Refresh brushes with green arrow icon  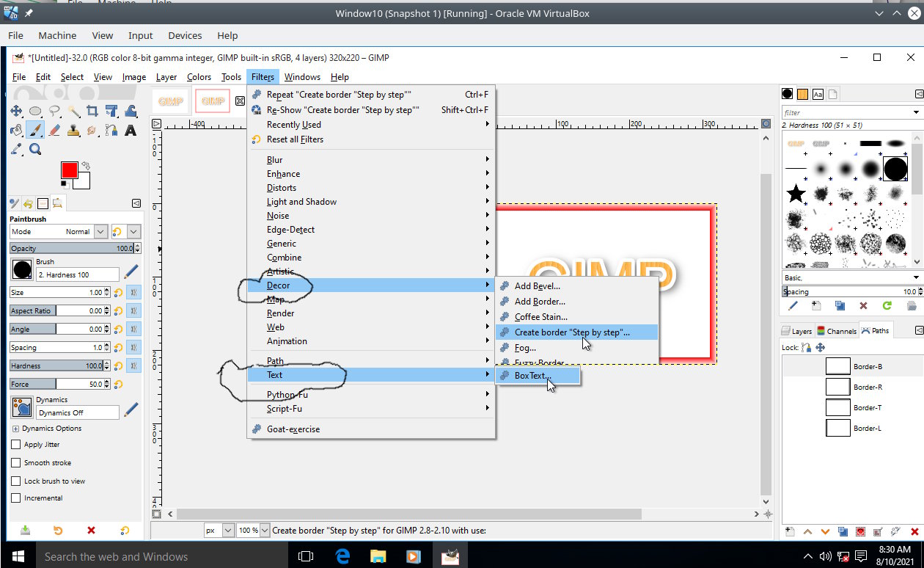(x=887, y=305)
